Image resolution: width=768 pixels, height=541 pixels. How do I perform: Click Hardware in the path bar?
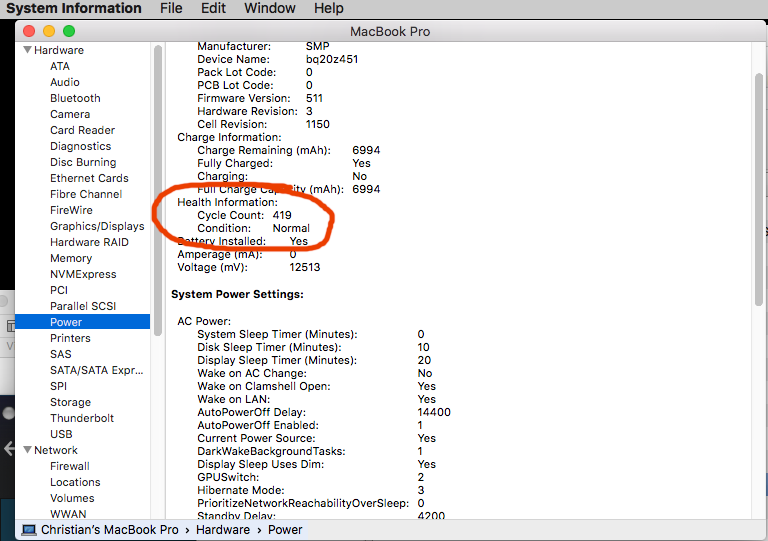(223, 530)
